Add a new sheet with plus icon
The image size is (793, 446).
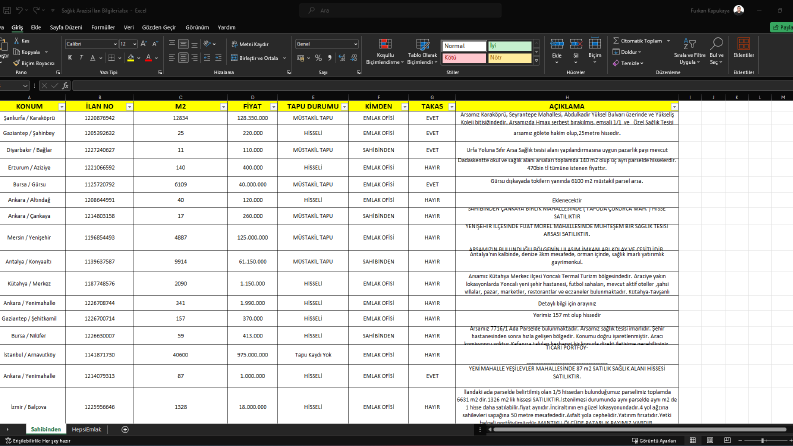pos(125,429)
